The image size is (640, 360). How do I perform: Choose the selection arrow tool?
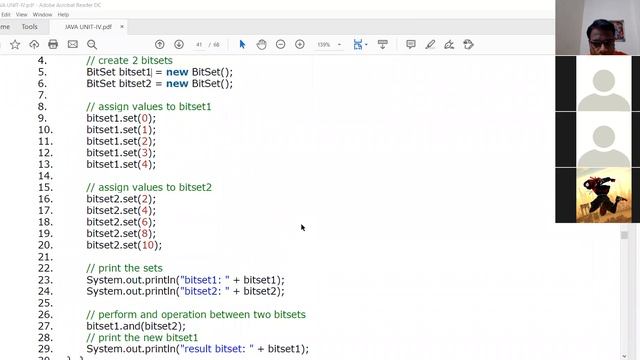pos(242,44)
